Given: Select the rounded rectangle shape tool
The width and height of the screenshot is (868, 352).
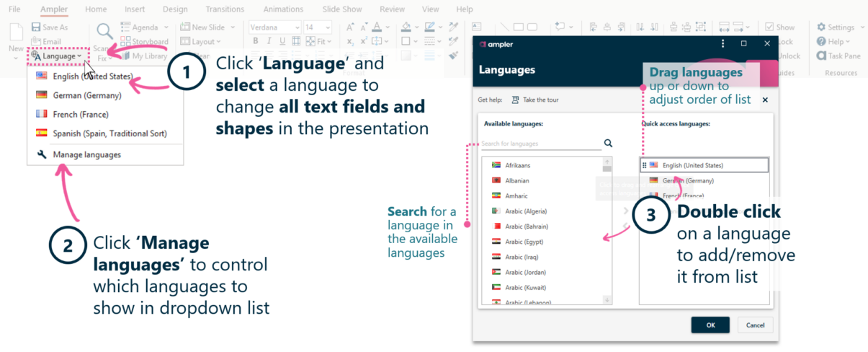Looking at the screenshot, I should tap(532, 27).
